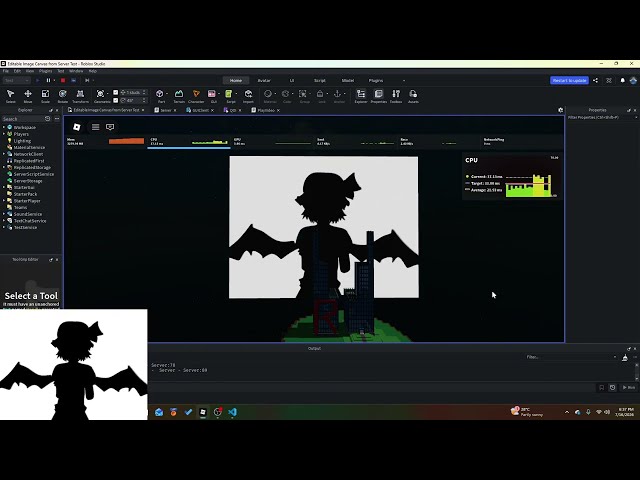Click Restart to update button
The image size is (640, 480).
tap(569, 80)
